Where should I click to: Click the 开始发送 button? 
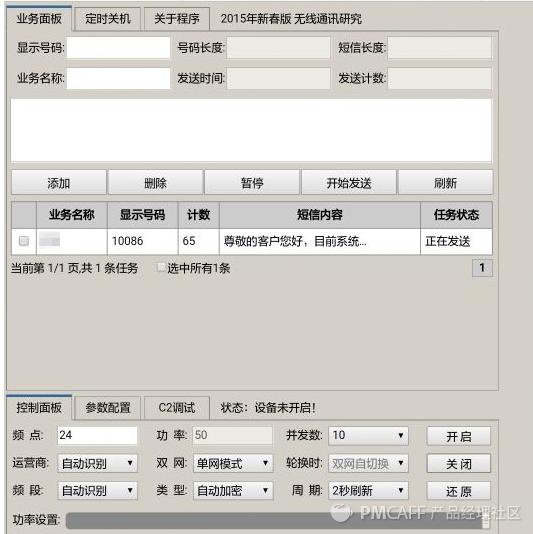[x=349, y=183]
